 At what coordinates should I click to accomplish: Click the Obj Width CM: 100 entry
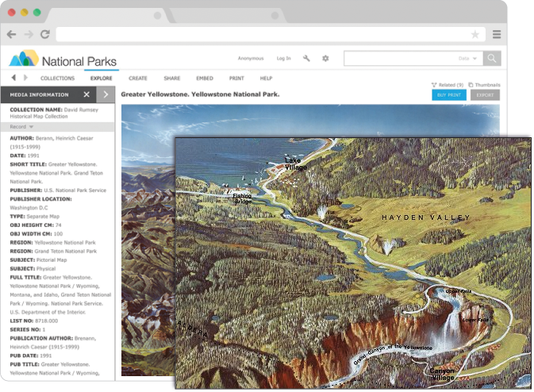pos(36,233)
